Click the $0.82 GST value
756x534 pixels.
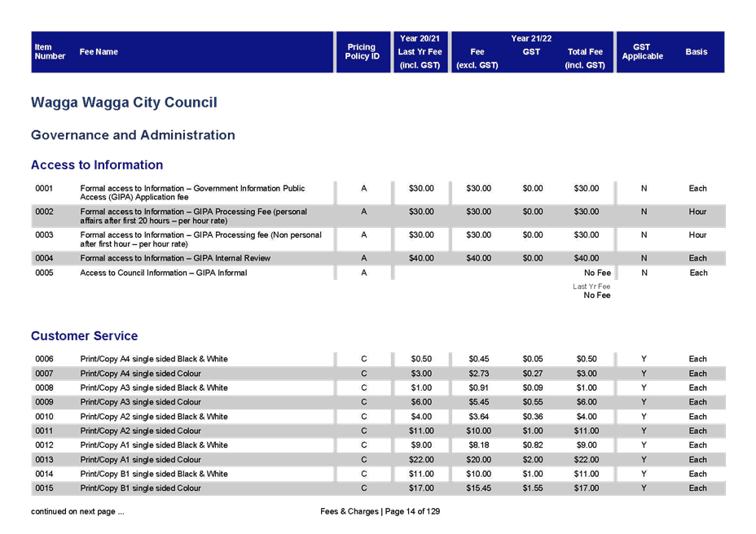click(533, 445)
